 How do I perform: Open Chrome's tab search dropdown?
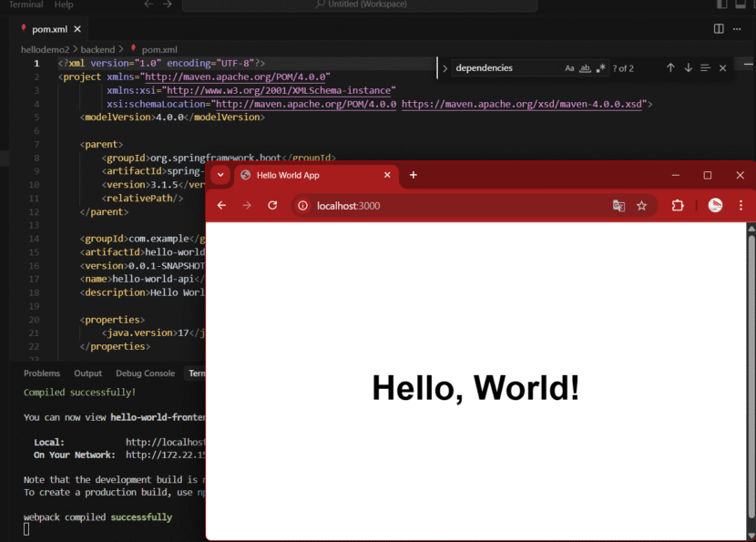click(220, 175)
